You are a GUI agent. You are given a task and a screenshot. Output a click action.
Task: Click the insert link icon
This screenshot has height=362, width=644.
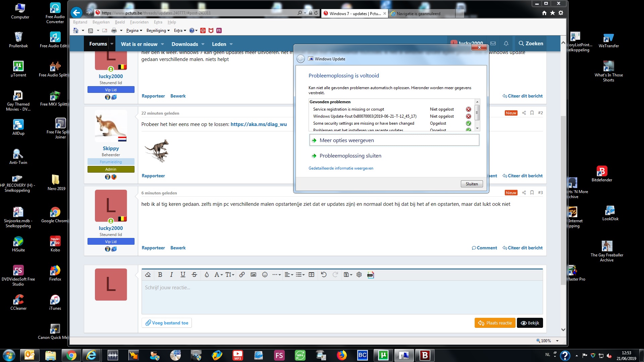(x=242, y=275)
